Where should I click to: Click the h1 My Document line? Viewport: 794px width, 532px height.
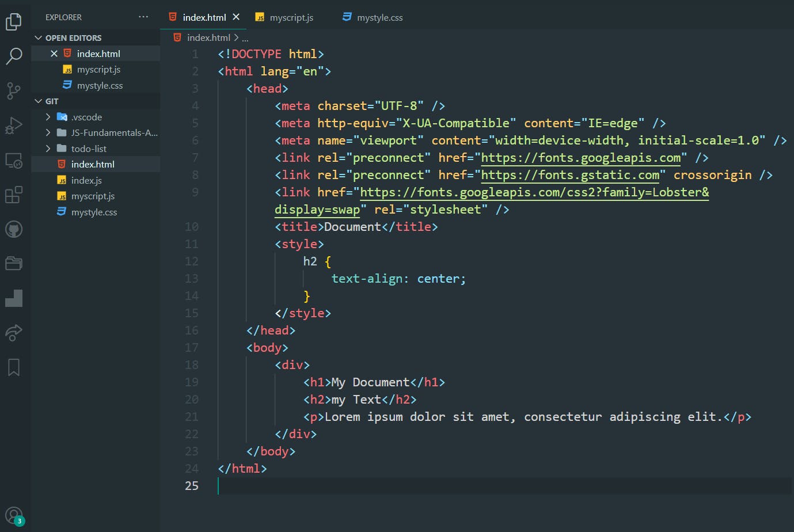click(374, 382)
